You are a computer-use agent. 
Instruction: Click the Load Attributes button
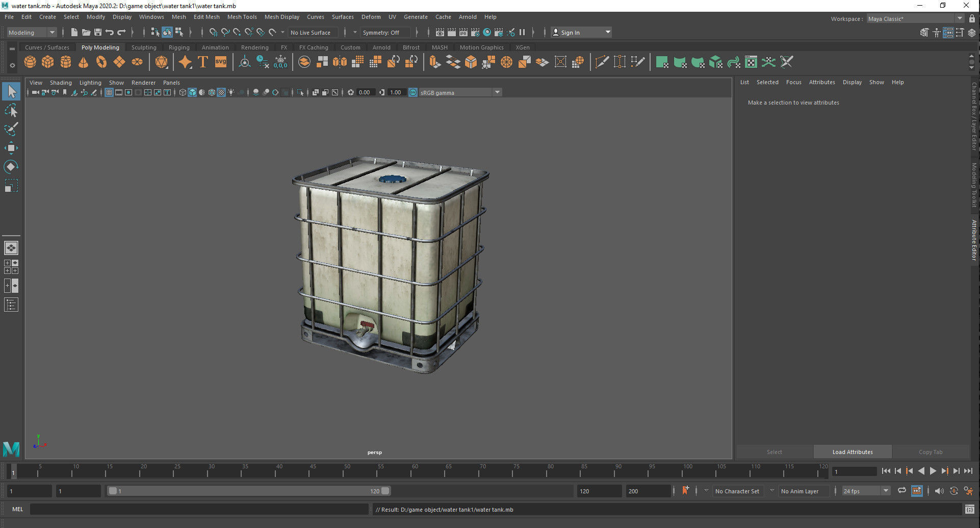[x=853, y=452]
